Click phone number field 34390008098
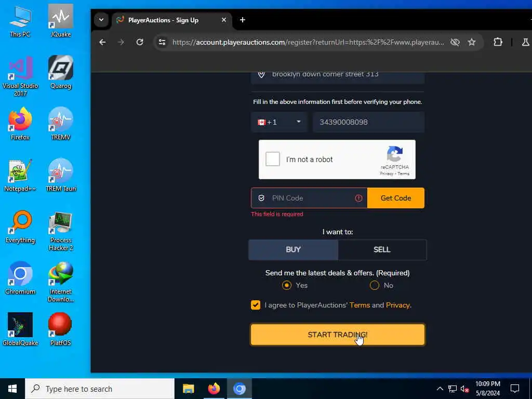 (x=368, y=122)
